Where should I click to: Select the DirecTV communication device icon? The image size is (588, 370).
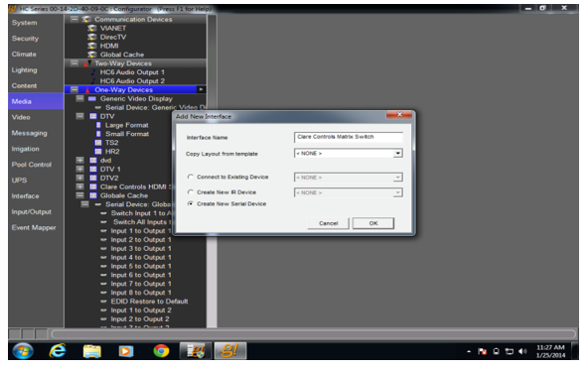pos(91,37)
